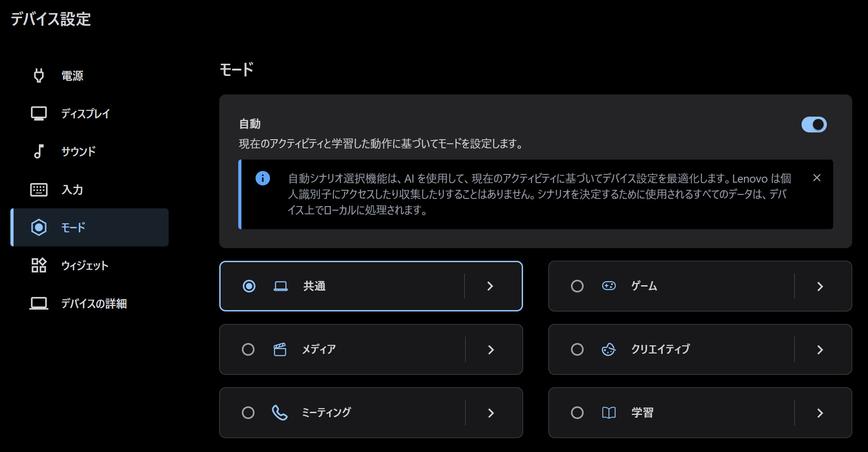Click the keyboard input icon
Screen dimensions: 868x452
pos(39,189)
